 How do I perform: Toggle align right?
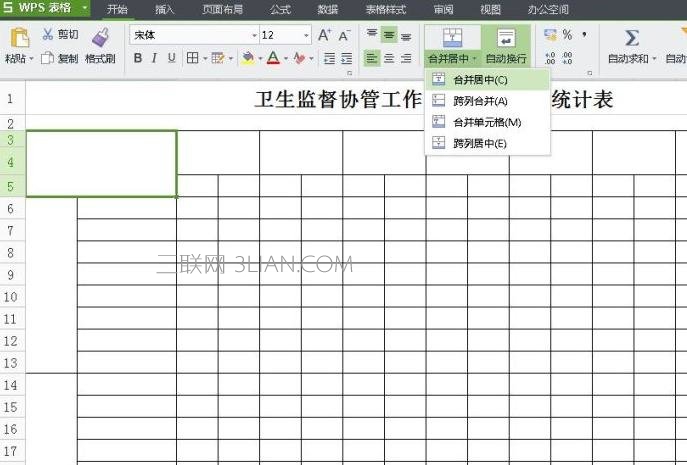click(x=406, y=58)
